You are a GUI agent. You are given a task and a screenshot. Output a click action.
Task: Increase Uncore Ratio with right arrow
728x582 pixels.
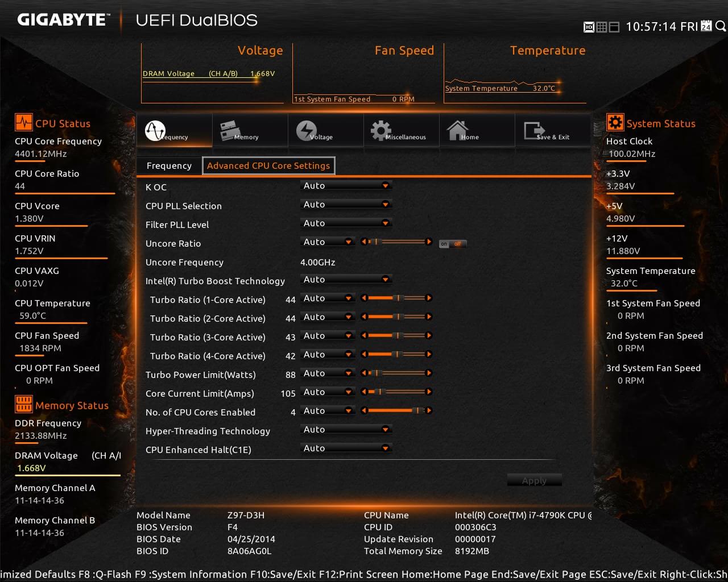tap(429, 242)
